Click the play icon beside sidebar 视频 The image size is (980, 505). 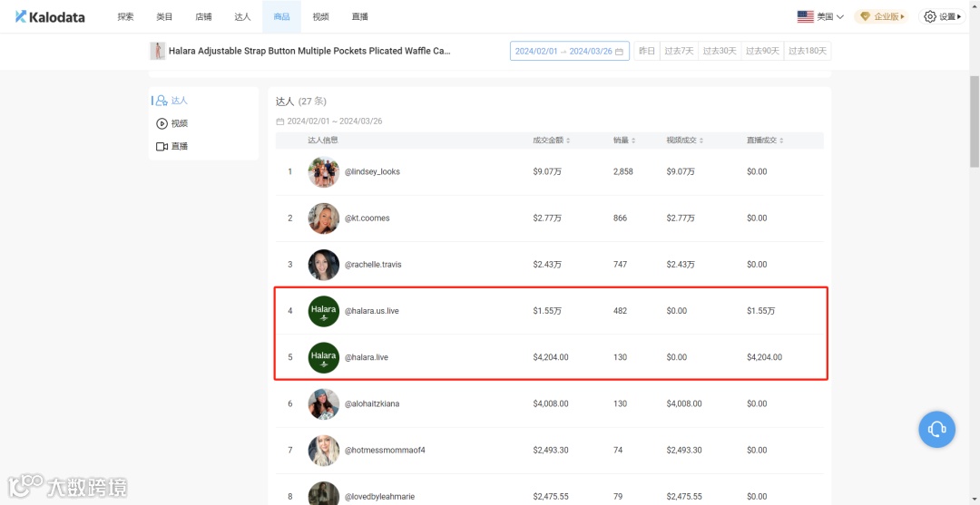pos(162,123)
